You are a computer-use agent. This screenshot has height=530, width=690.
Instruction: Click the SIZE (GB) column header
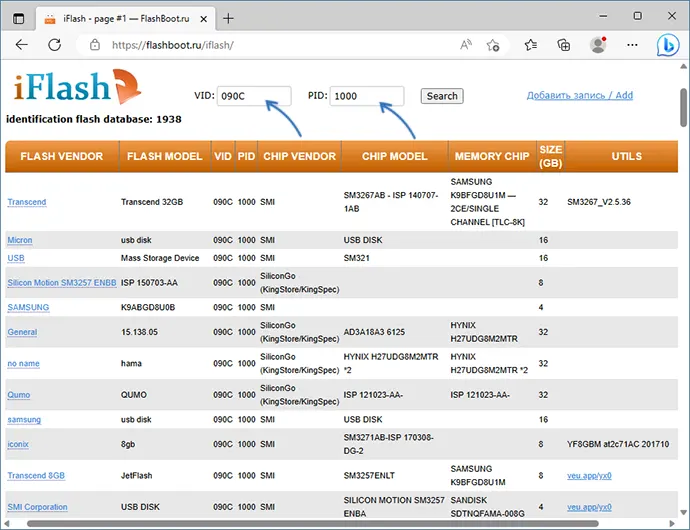(551, 156)
